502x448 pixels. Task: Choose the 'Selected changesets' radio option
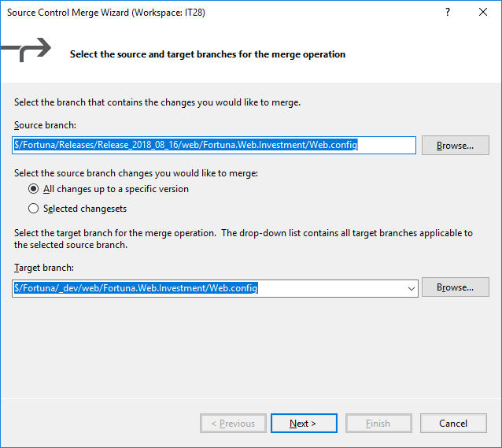[34, 209]
